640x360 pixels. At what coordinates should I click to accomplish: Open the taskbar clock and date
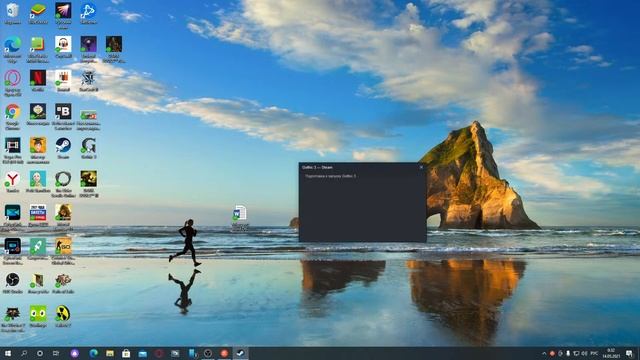click(611, 353)
